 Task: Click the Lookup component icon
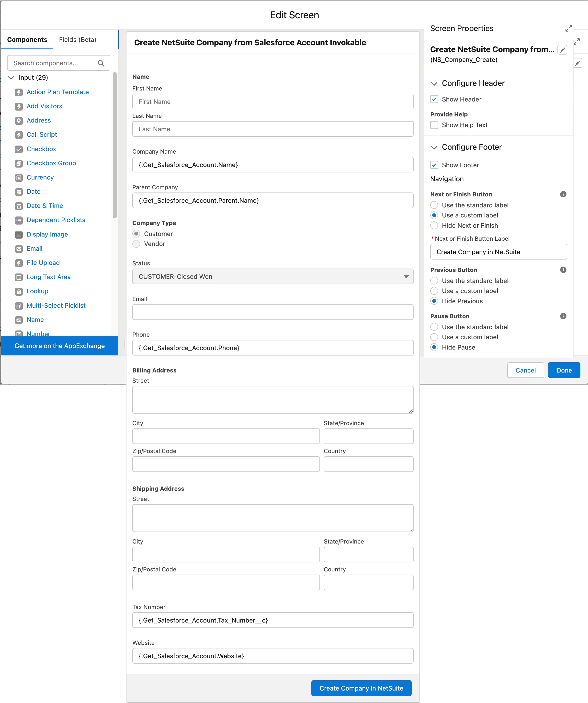pos(19,291)
